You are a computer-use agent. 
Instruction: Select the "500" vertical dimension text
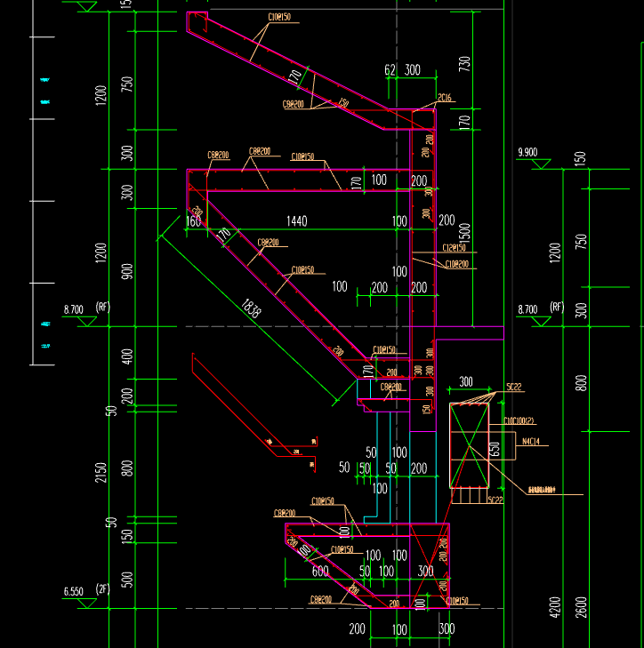pyautogui.click(x=127, y=580)
